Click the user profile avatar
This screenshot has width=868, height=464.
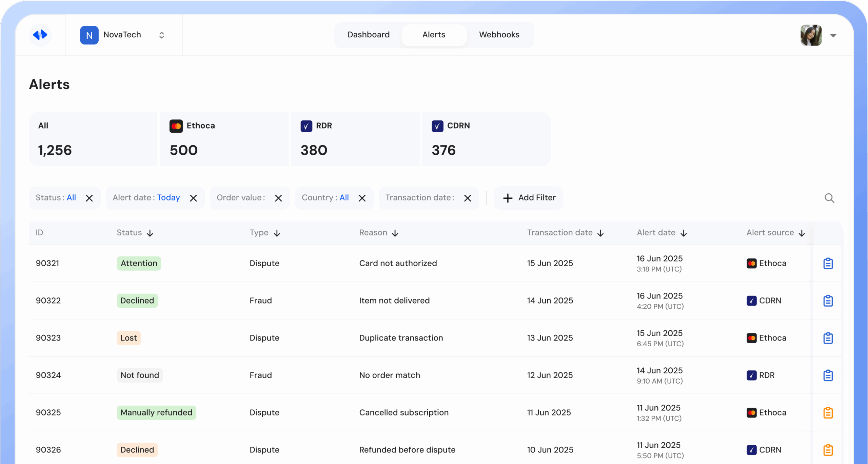(811, 35)
